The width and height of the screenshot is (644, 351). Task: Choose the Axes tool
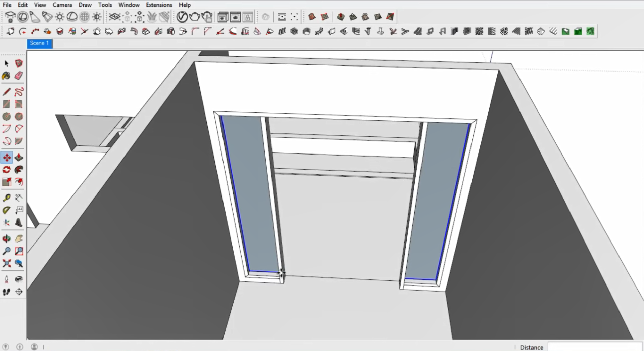[x=6, y=223]
